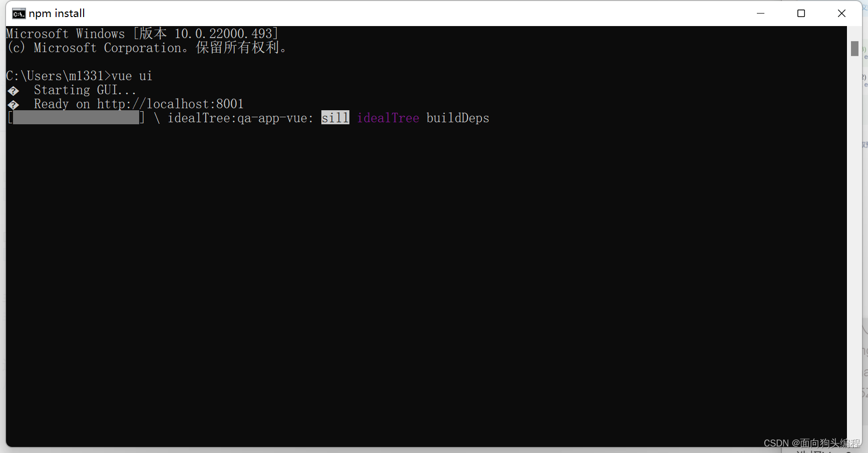The image size is (868, 453).
Task: Click the highlighted sill log level
Action: [335, 118]
